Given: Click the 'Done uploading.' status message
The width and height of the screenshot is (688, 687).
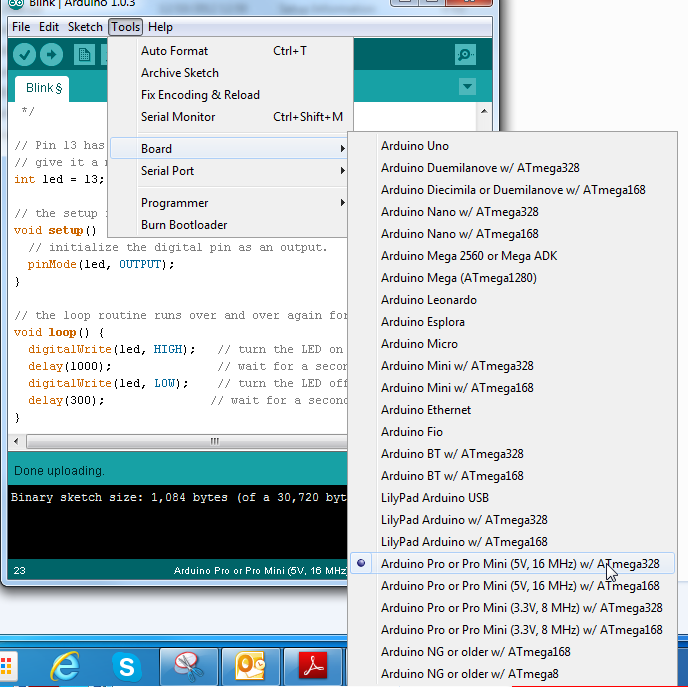Looking at the screenshot, I should click(x=59, y=471).
